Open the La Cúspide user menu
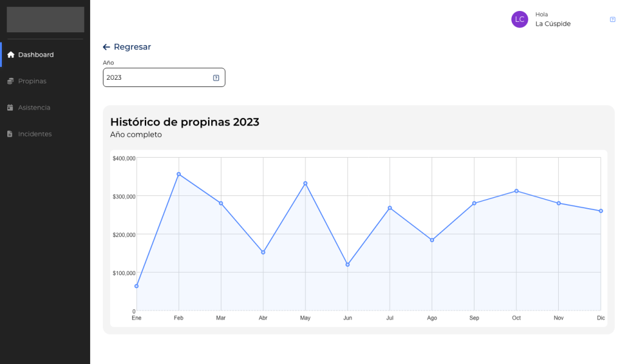This screenshot has width=622, height=364. (553, 24)
